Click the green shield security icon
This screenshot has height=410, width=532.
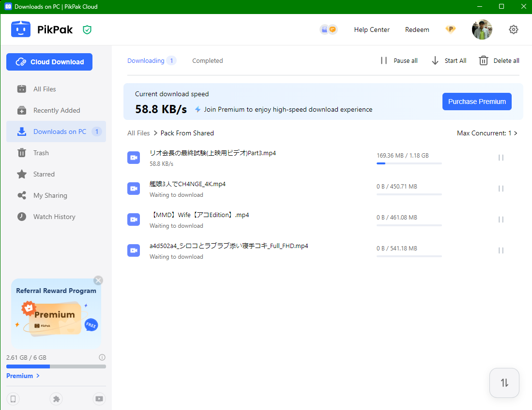(87, 30)
